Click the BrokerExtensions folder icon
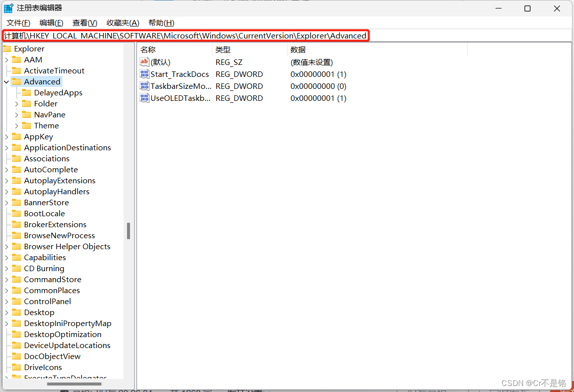This screenshot has width=574, height=392. tap(16, 224)
